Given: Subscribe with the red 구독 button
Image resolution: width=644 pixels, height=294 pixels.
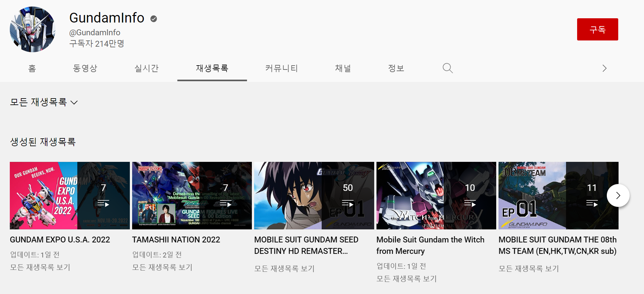Looking at the screenshot, I should [597, 29].
